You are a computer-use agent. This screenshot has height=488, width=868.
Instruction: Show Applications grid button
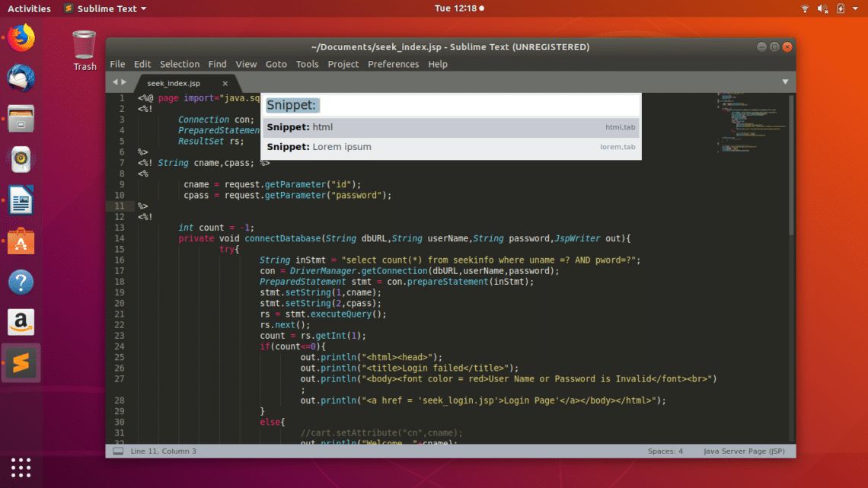[x=21, y=467]
